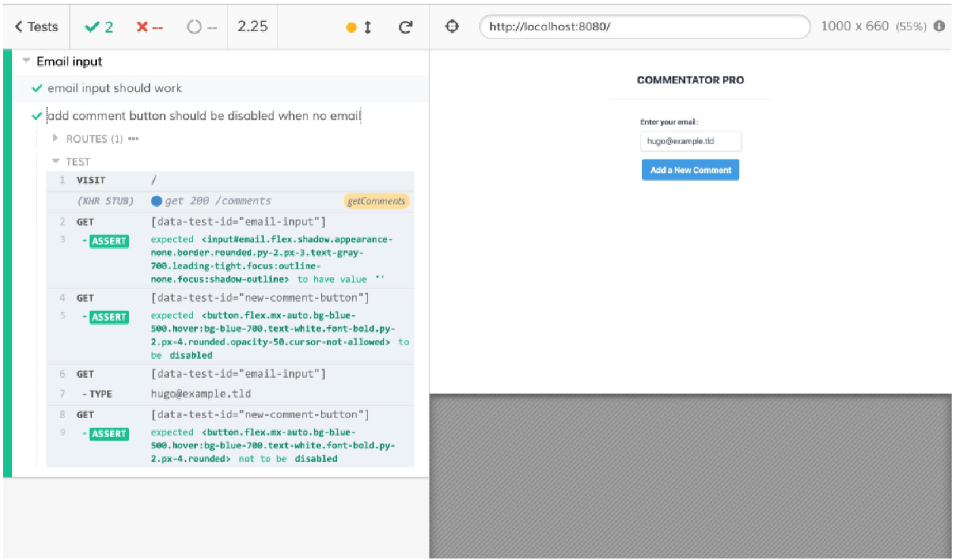The width and height of the screenshot is (954, 560).
Task: Rerun all tests with reload icon
Action: 405,27
